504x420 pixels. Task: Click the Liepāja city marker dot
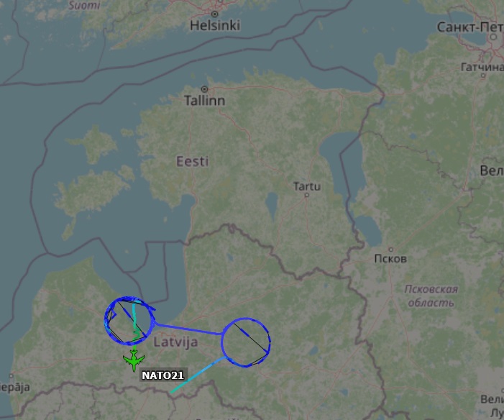point(12,375)
